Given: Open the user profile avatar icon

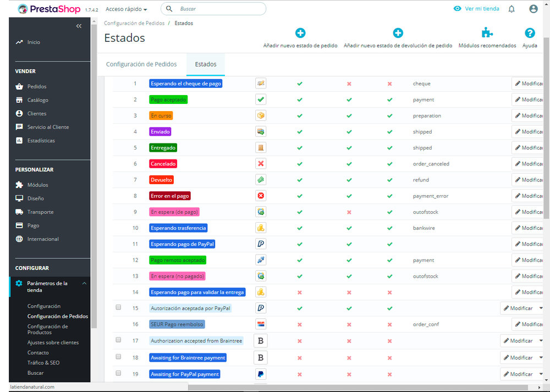Looking at the screenshot, I should (533, 9).
